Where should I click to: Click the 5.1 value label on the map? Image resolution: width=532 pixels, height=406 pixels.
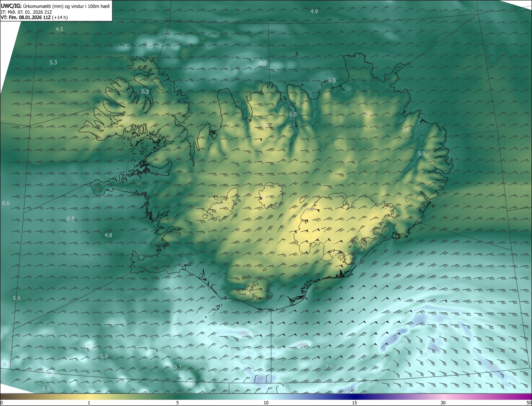(x=178, y=367)
